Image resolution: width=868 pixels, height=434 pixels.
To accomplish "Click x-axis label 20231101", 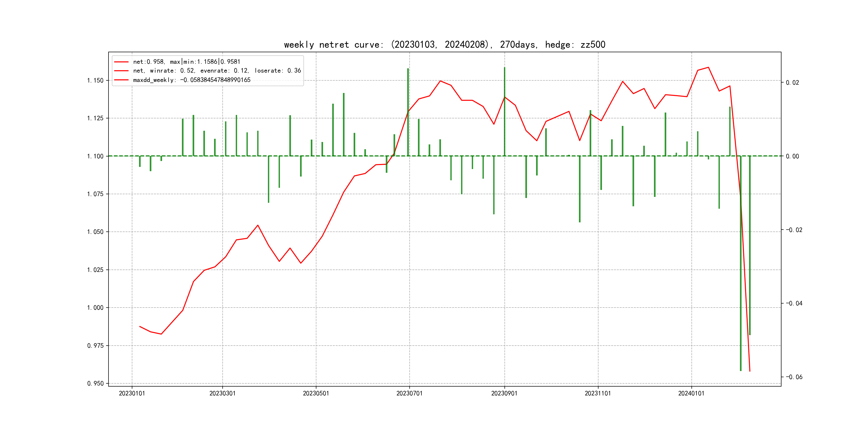I will click(x=598, y=394).
